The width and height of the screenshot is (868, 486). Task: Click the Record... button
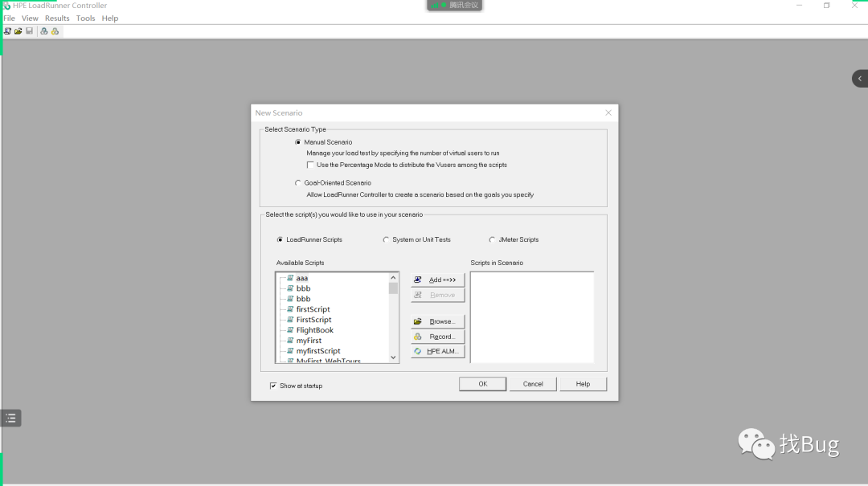click(x=437, y=337)
